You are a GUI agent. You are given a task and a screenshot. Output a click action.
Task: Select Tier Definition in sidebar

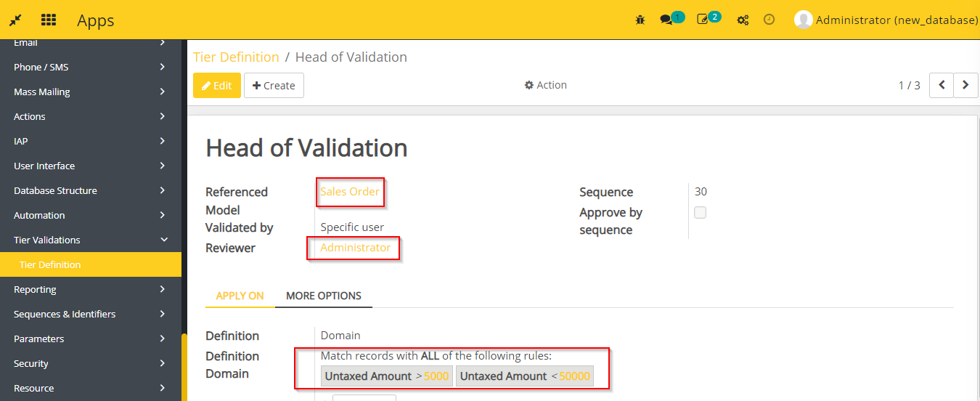pyautogui.click(x=91, y=265)
